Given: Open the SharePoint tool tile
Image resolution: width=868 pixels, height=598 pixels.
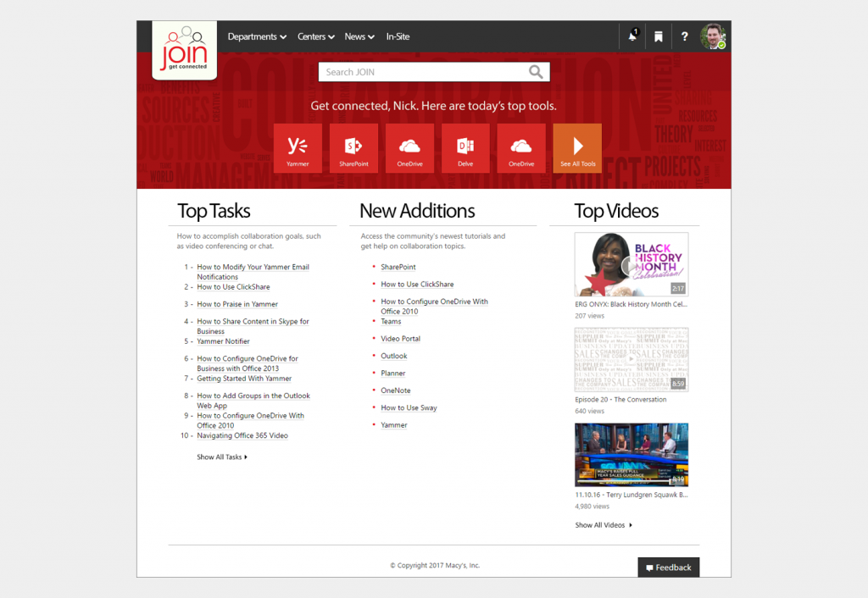Looking at the screenshot, I should pyautogui.click(x=353, y=148).
